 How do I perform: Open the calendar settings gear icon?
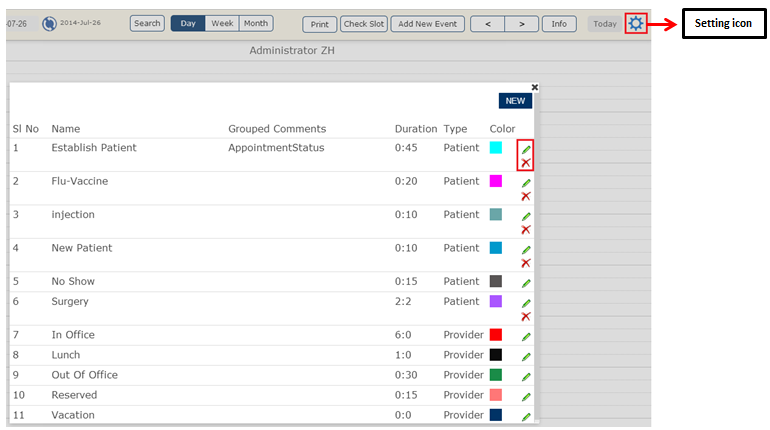(635, 23)
